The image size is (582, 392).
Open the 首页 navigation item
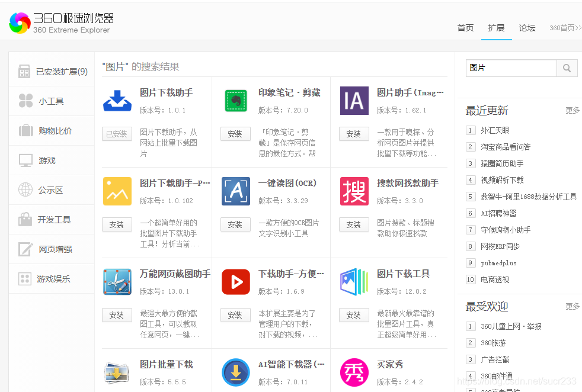pos(465,28)
